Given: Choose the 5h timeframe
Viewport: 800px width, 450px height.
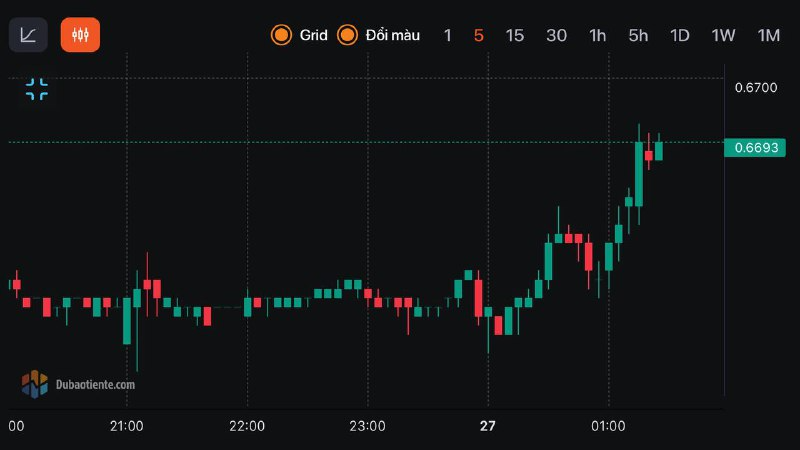Looking at the screenshot, I should point(639,35).
